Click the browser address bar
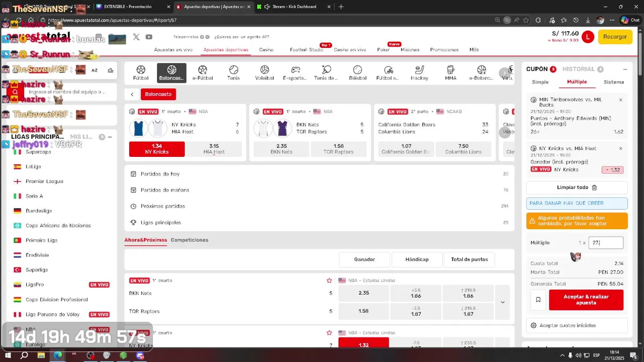Viewport: 644px width, 362px height. click(x=267, y=20)
